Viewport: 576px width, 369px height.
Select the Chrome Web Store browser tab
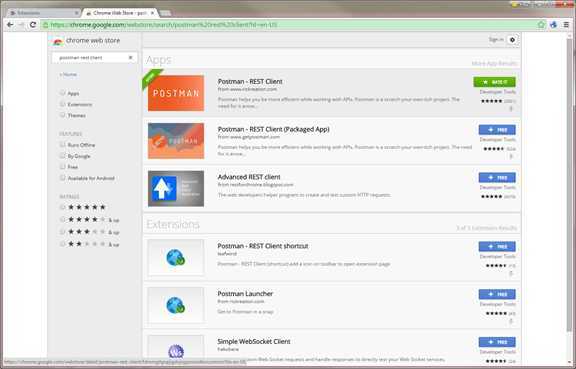[x=120, y=13]
